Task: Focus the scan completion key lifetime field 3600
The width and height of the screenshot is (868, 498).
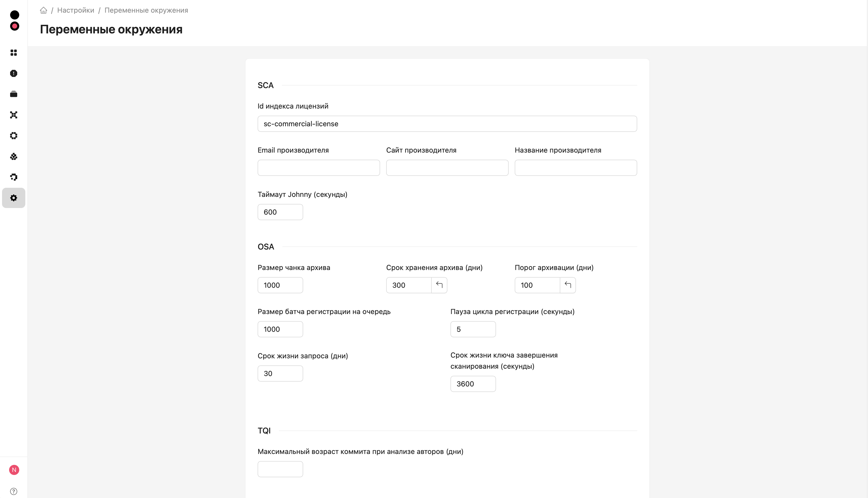Action: (x=473, y=384)
